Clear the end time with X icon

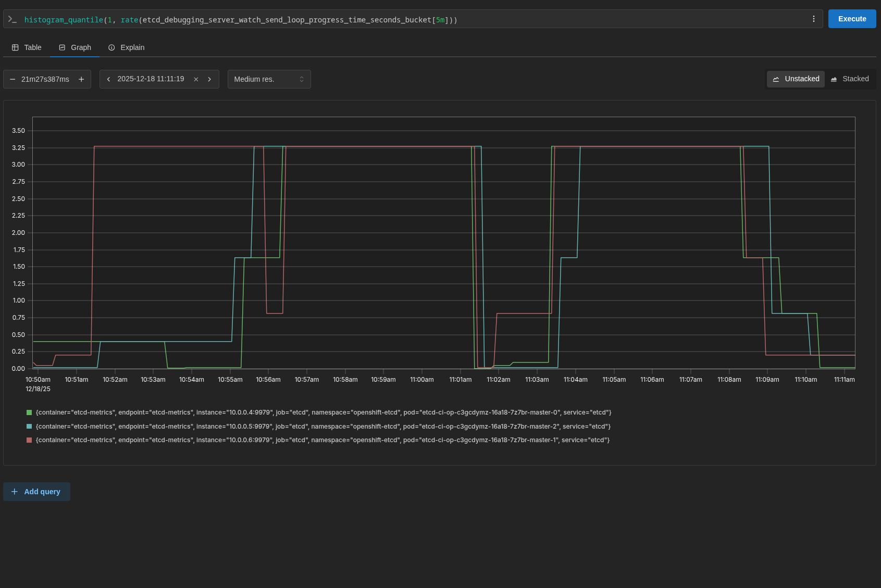coord(196,79)
